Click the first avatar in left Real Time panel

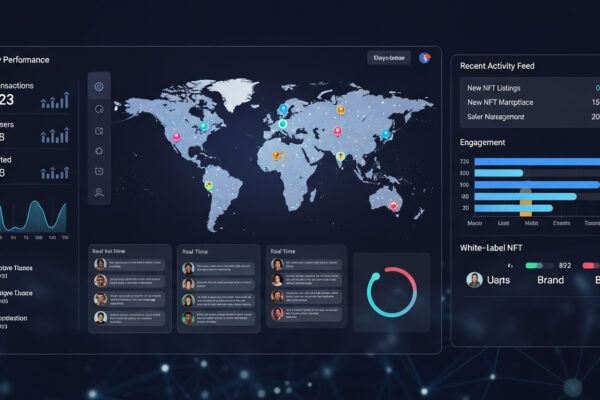[x=100, y=265]
